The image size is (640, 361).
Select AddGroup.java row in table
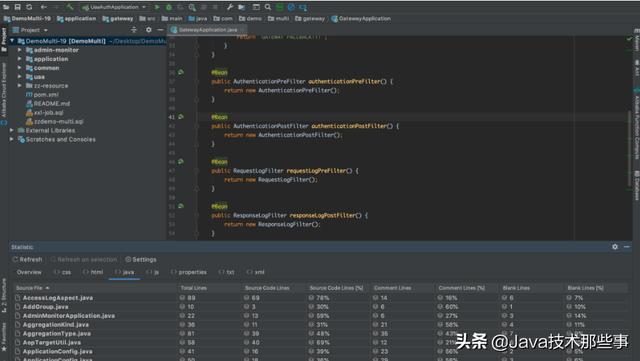(x=320, y=307)
